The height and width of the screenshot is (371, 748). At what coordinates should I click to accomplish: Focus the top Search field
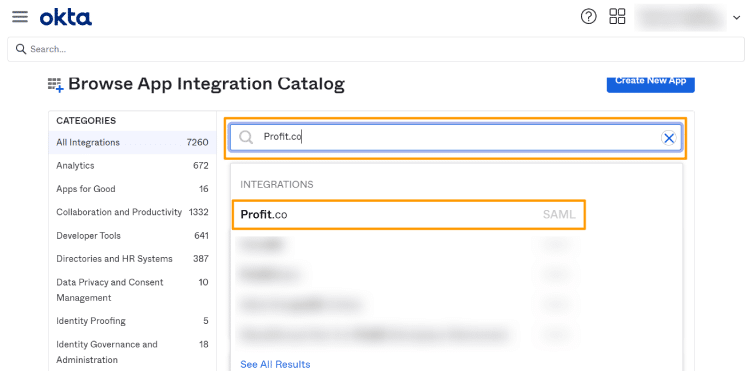(376, 49)
